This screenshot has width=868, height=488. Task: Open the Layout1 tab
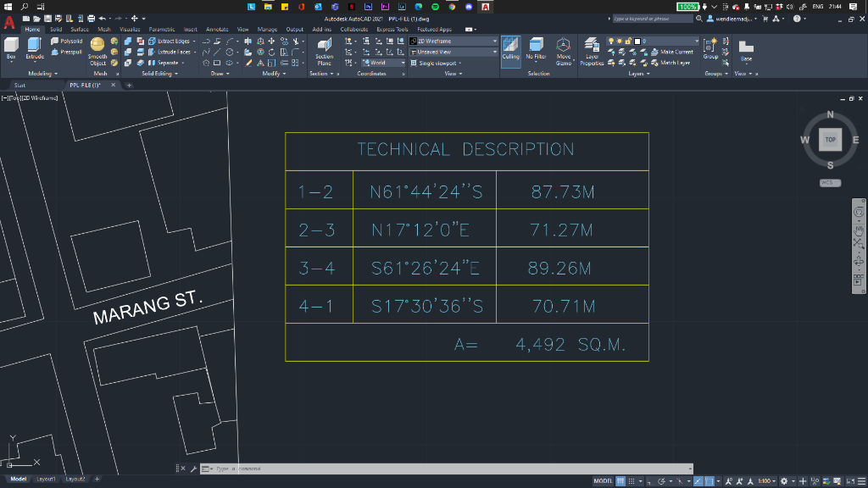[x=46, y=479]
